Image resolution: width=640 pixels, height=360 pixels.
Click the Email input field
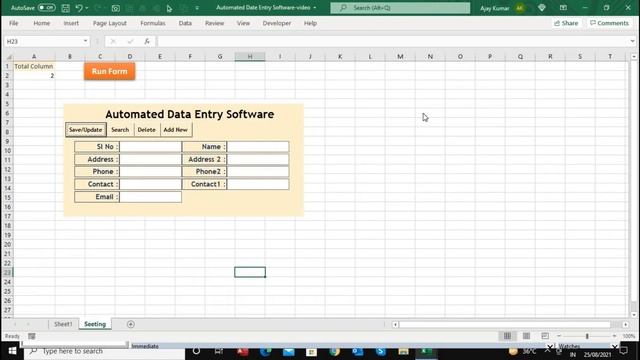click(150, 197)
